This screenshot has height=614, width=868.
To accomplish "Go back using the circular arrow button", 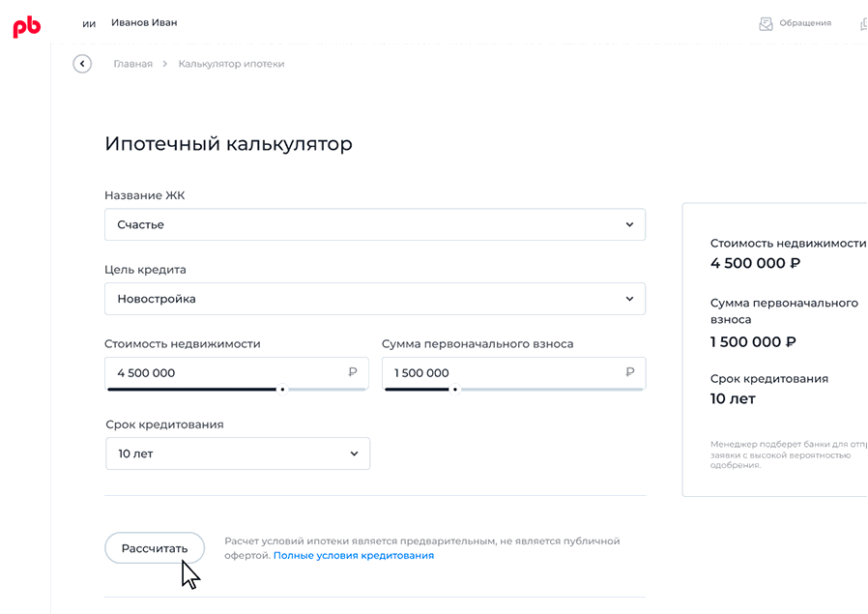I will click(82, 64).
